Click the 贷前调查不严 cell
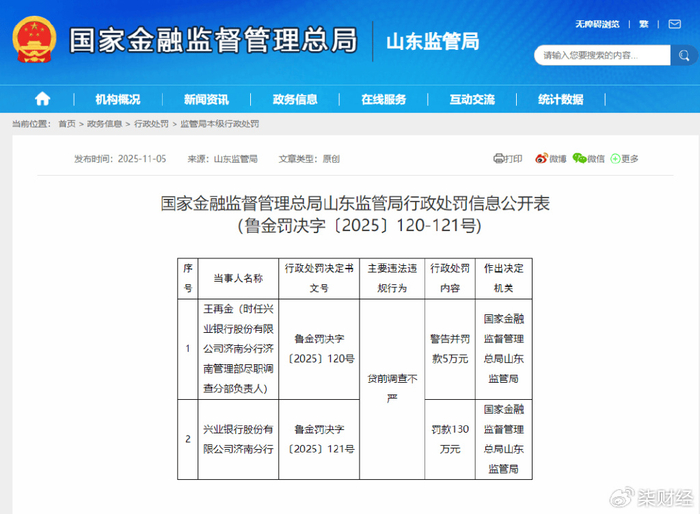This screenshot has width=700, height=514. (x=392, y=389)
